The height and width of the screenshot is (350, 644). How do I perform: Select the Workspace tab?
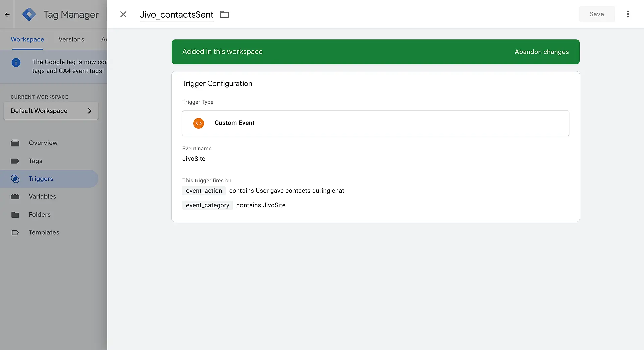(28, 39)
